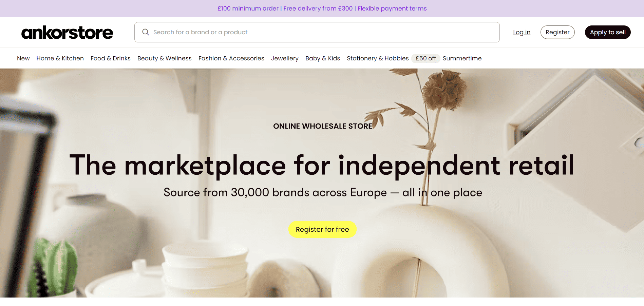Click Free delivery from £300 link

click(x=318, y=8)
